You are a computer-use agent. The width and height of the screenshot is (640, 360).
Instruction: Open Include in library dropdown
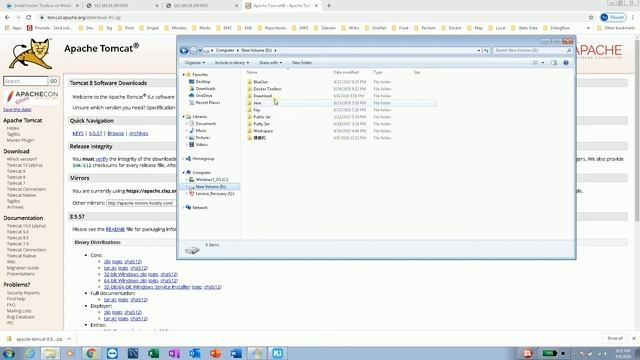coord(232,63)
